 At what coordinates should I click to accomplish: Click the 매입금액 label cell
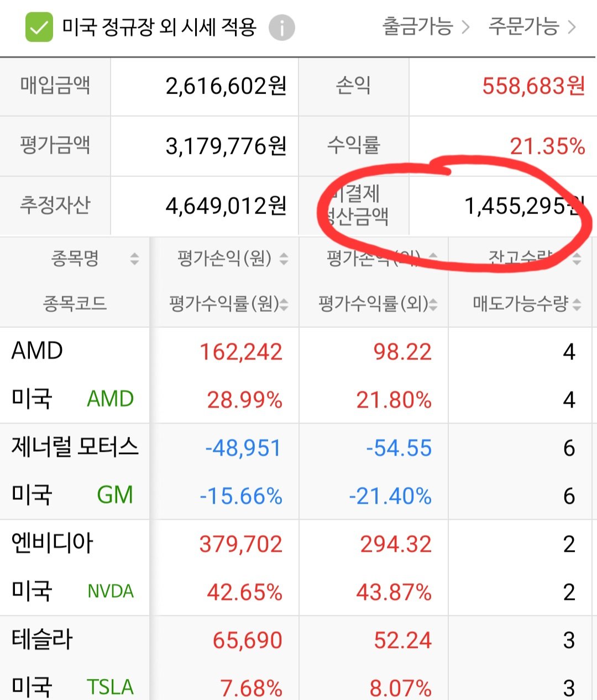click(x=55, y=86)
